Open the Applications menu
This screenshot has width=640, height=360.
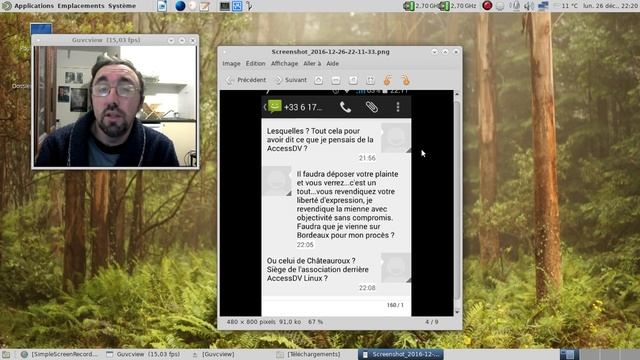[34, 6]
